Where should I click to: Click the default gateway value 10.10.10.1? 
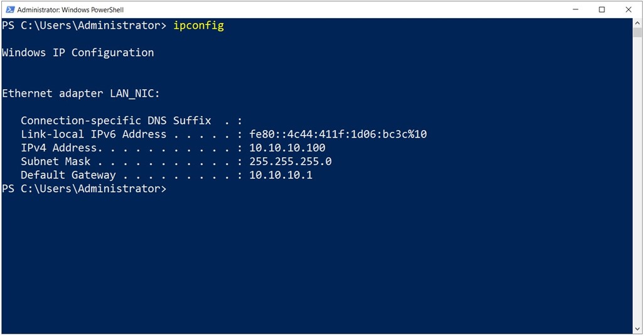(281, 175)
